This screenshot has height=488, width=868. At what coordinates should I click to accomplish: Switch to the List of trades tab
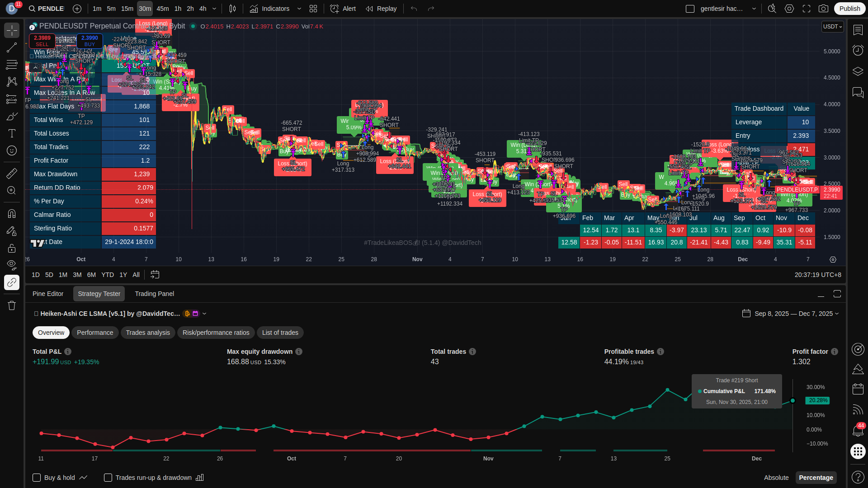point(280,333)
